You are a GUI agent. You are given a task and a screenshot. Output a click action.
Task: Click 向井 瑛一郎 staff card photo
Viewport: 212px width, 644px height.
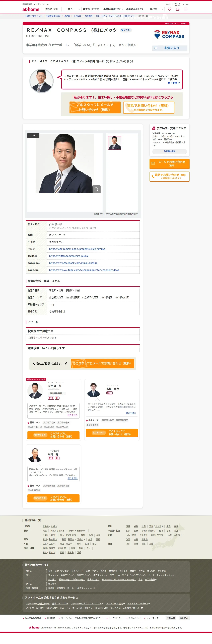(x=35, y=391)
